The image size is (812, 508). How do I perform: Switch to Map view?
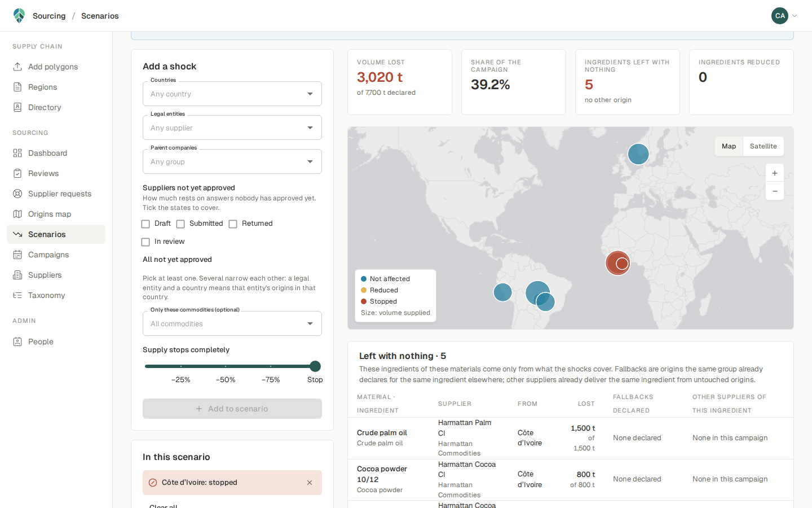point(729,146)
